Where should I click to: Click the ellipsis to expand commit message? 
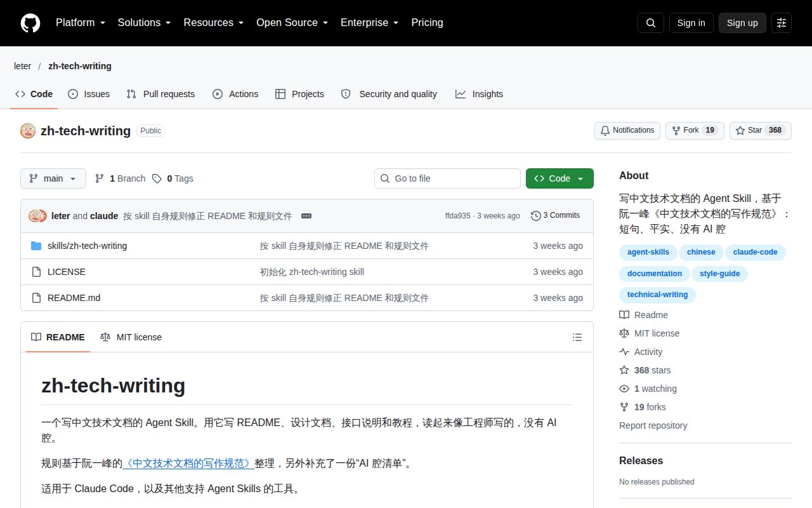coord(306,216)
